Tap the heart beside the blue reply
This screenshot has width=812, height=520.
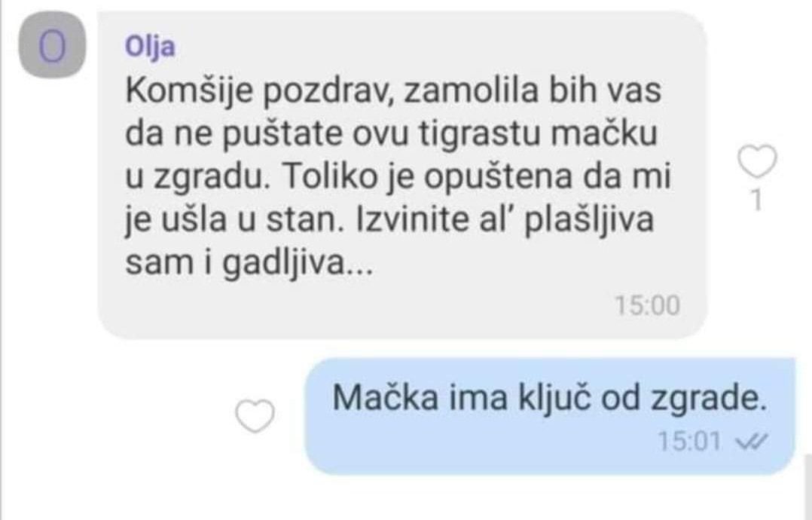click(255, 416)
